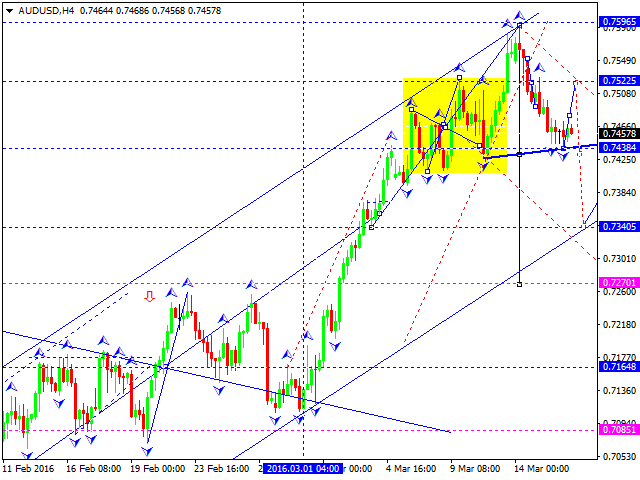Click the 0.75225 blue price label

619,80
